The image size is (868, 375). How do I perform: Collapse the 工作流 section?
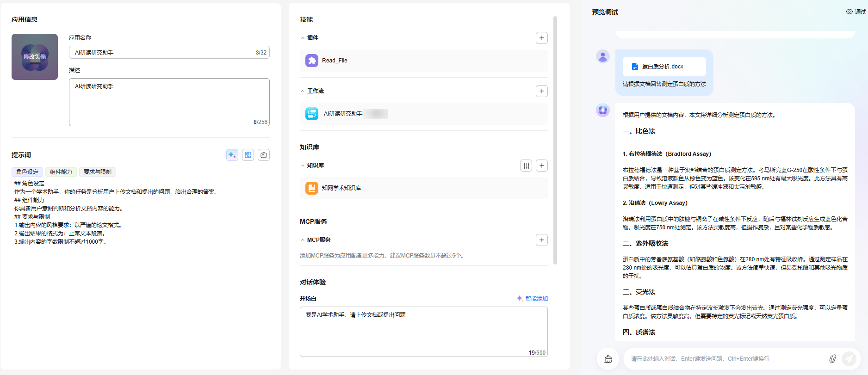tap(303, 91)
